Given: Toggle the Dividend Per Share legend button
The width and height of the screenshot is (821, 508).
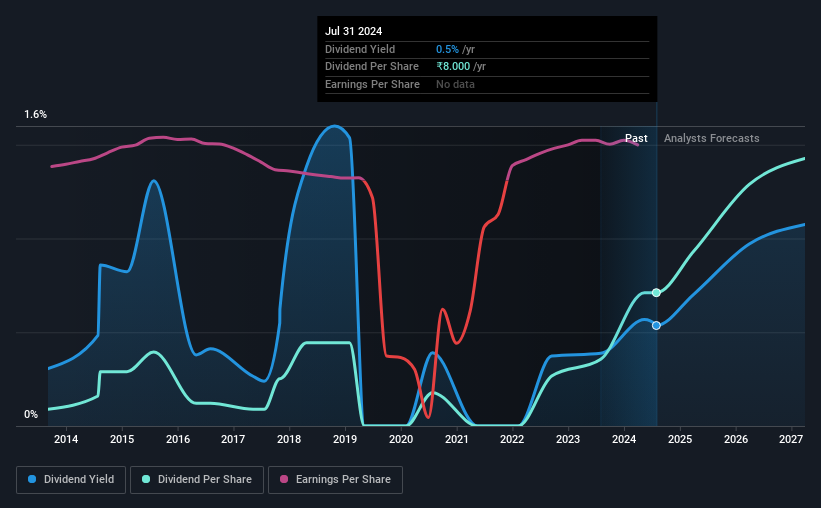Looking at the screenshot, I should [x=197, y=480].
